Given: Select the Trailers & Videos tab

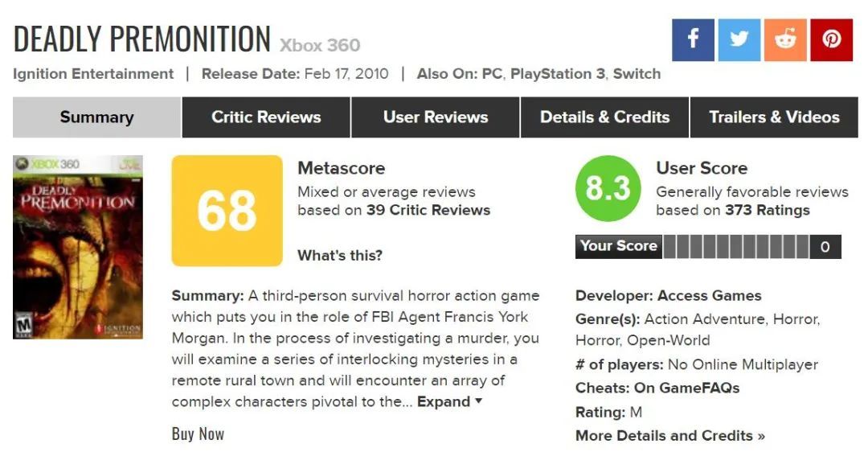Looking at the screenshot, I should point(774,117).
